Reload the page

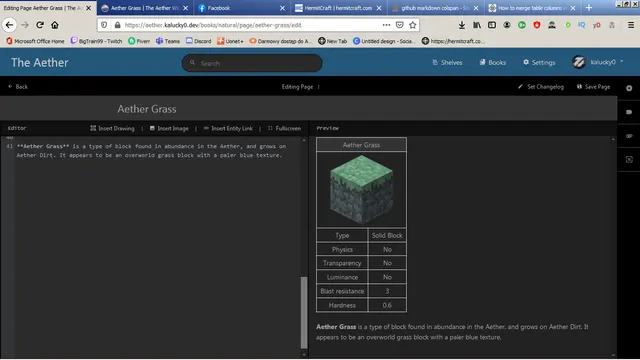point(40,25)
